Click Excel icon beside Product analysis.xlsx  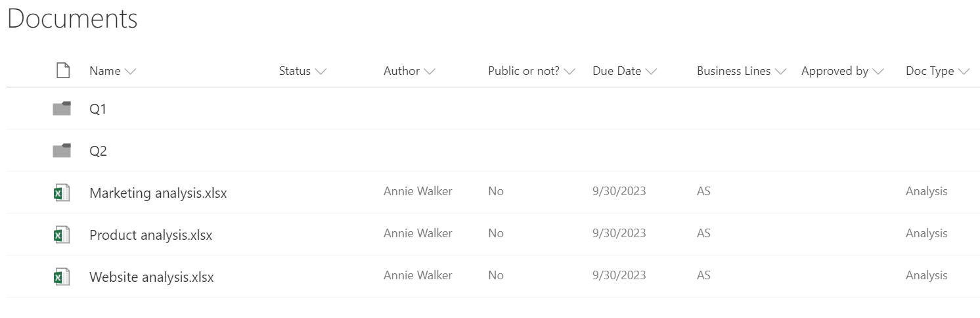pos(61,235)
